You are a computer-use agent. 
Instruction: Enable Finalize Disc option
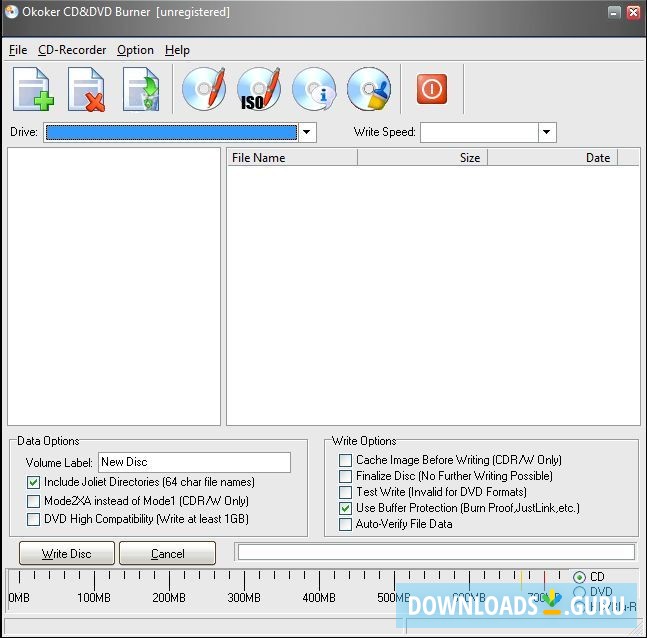pyautogui.click(x=346, y=476)
